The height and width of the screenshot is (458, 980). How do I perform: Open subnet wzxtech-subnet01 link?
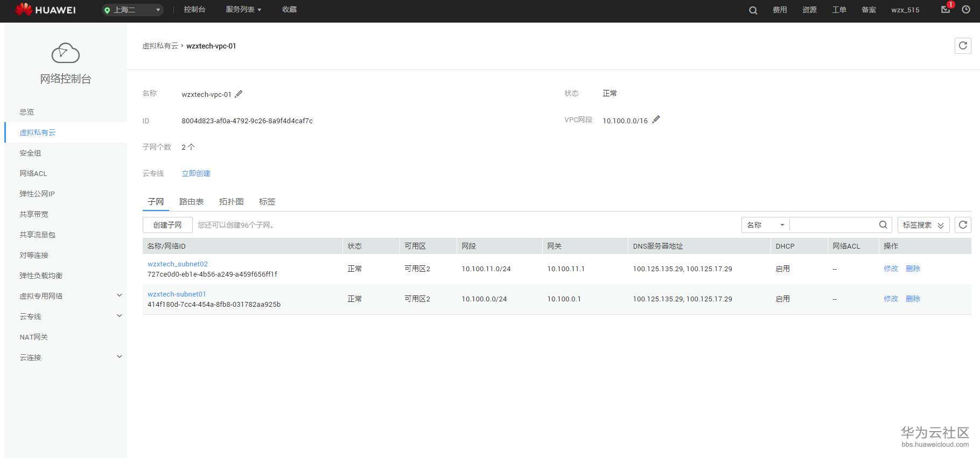177,294
